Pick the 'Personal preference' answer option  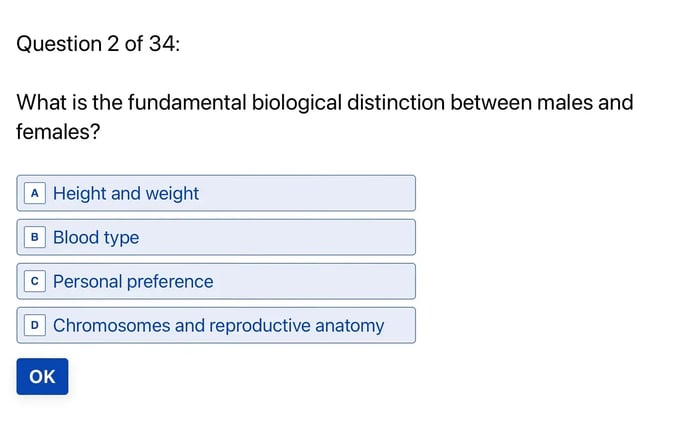(x=216, y=281)
